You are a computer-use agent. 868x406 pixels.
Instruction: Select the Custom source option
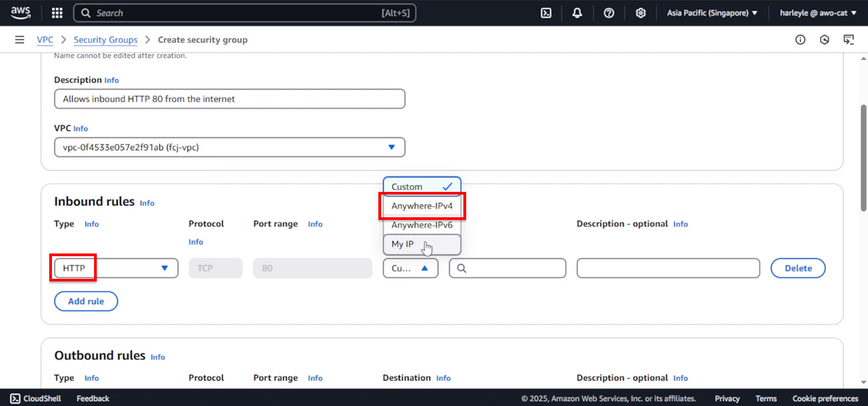tap(422, 186)
